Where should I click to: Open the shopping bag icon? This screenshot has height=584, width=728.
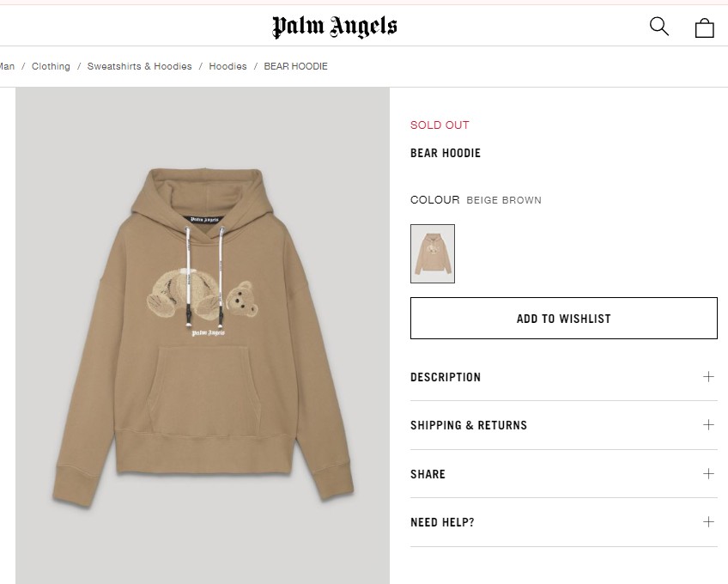click(x=704, y=27)
